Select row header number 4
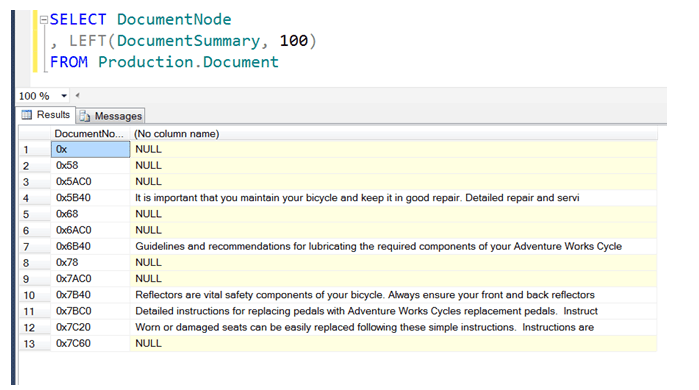 (35, 198)
